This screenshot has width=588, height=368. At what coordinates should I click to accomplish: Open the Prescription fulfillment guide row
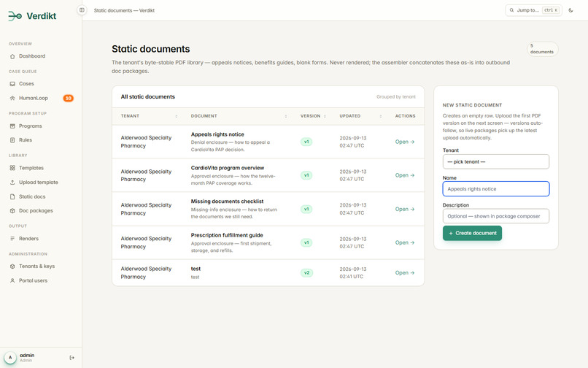pyautogui.click(x=405, y=242)
